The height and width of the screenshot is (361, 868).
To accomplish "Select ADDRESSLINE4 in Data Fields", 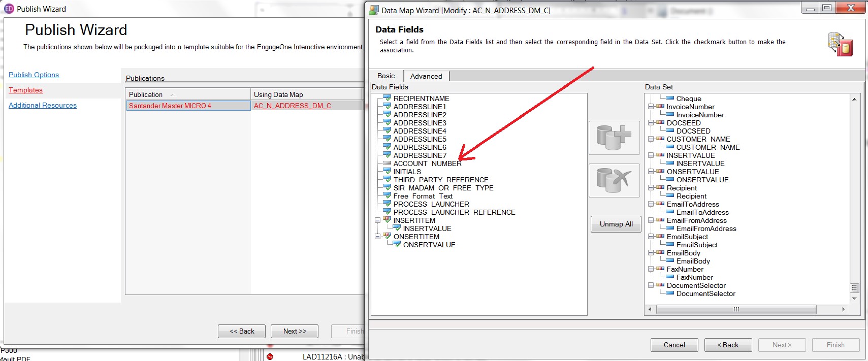I will [x=420, y=131].
